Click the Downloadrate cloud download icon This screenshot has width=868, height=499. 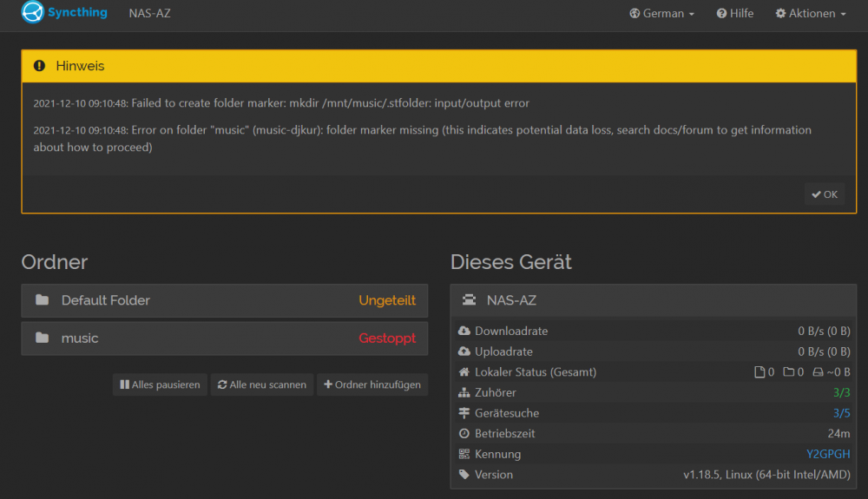point(464,331)
